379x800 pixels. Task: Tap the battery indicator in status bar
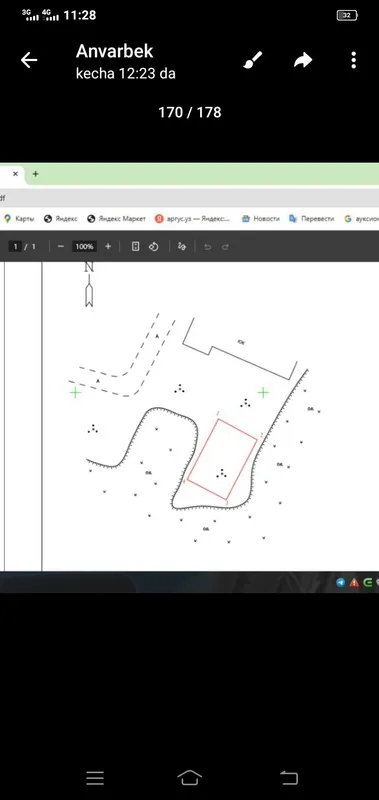point(347,15)
